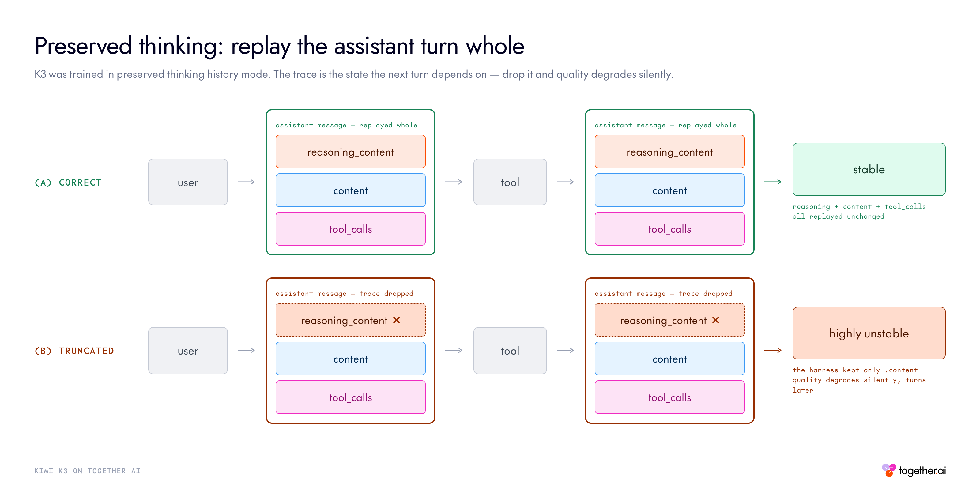This screenshot has height=504, width=980.
Task: Click the first 'content' block in the TRUNCATED row
Action: [350, 359]
